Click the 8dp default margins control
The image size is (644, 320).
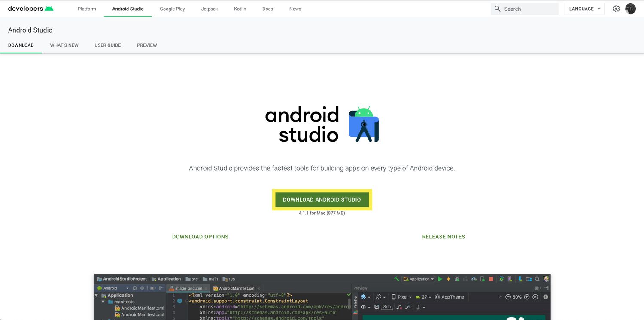coord(387,307)
